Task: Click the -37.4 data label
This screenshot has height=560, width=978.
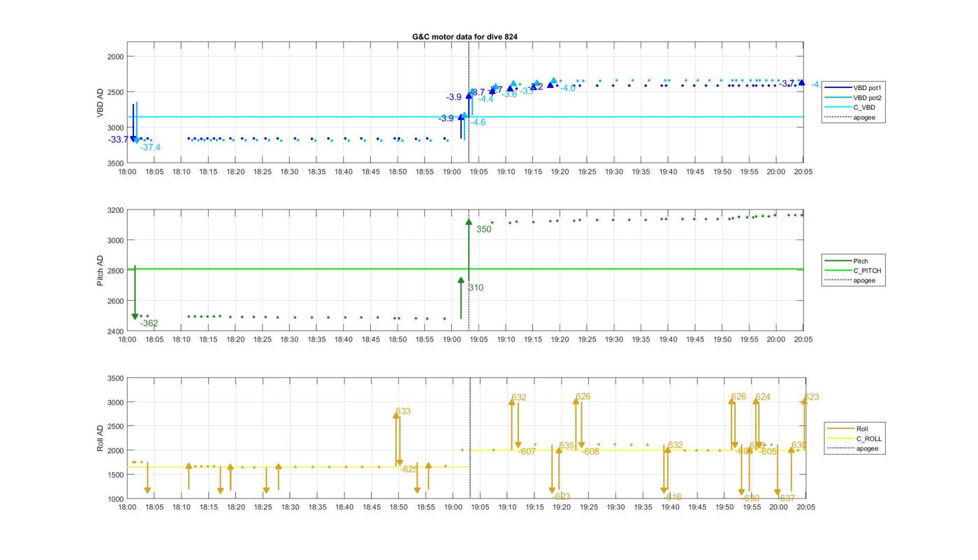Action: point(150,147)
